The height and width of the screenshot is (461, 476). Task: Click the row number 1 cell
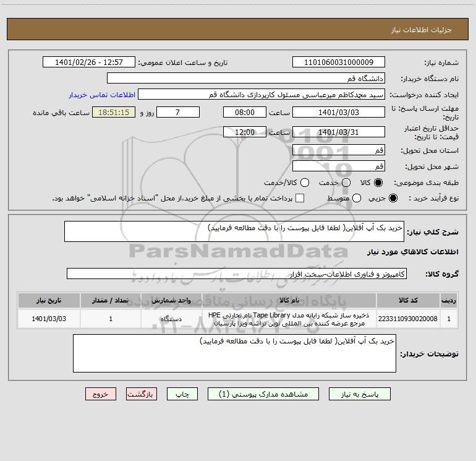(449, 319)
